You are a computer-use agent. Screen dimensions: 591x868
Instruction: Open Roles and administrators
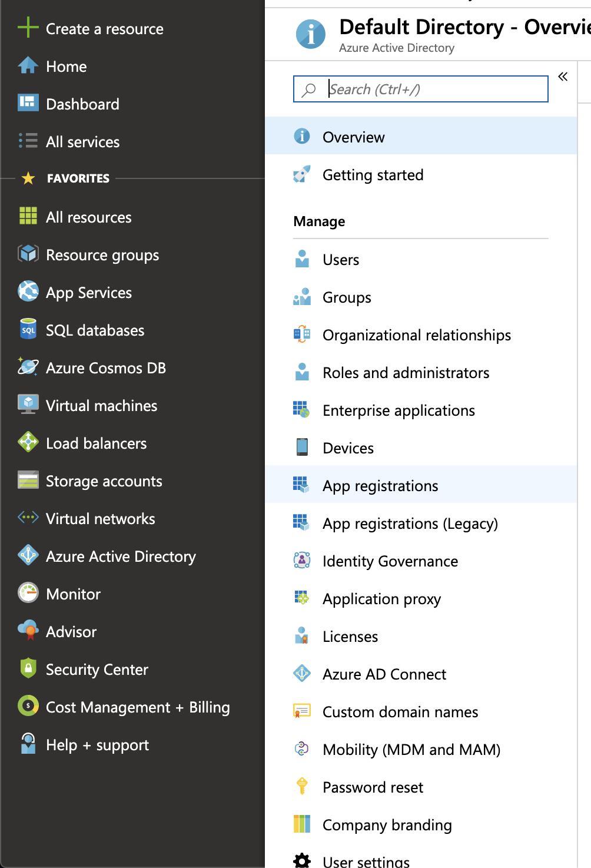(421, 372)
